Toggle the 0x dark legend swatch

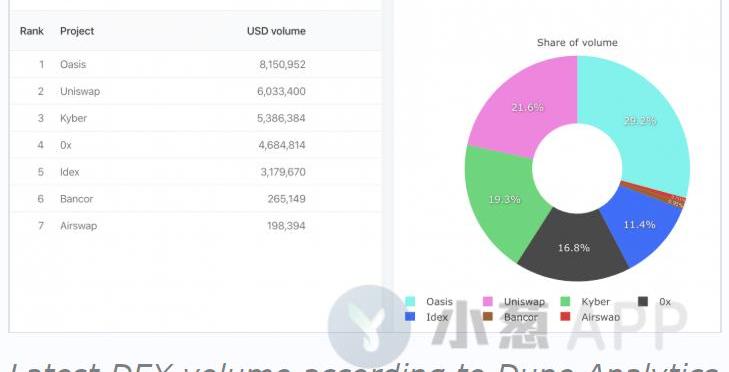click(x=643, y=301)
